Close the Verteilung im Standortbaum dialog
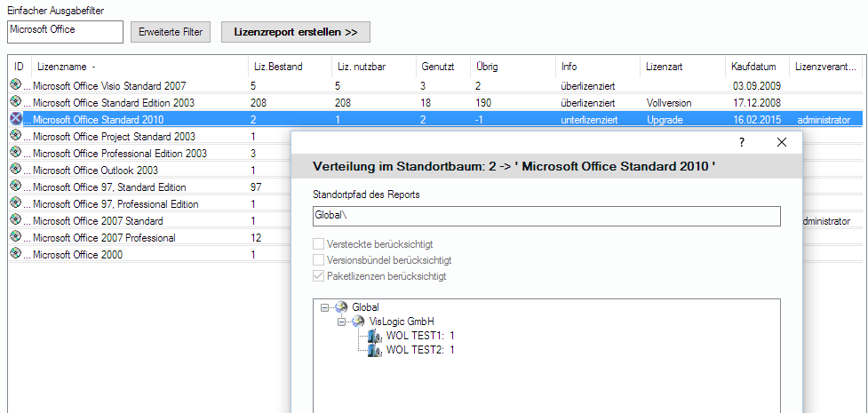868x413 pixels. click(782, 142)
